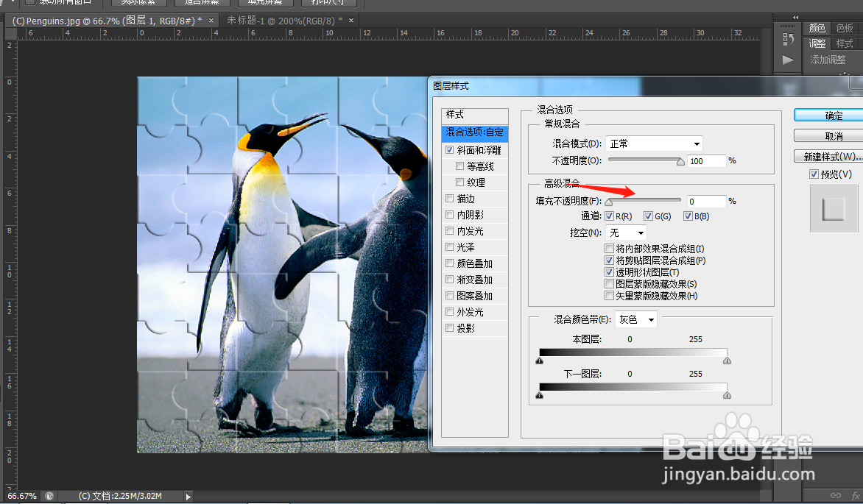Open the 挖空 dropdown
863x504 pixels.
626,233
